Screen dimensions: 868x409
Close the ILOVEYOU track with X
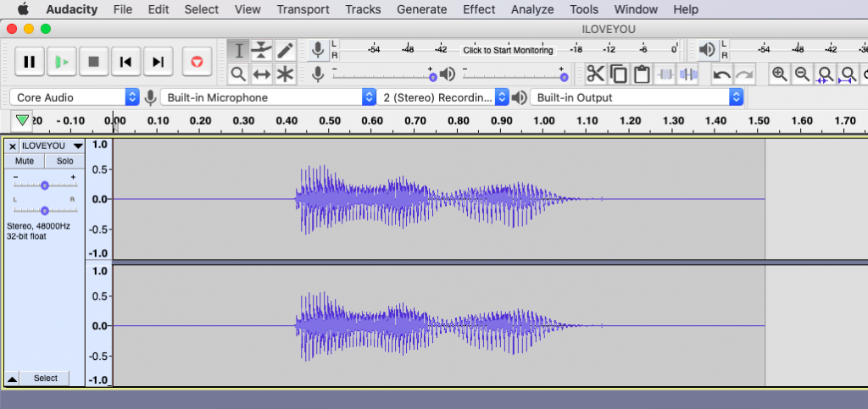pyautogui.click(x=12, y=146)
